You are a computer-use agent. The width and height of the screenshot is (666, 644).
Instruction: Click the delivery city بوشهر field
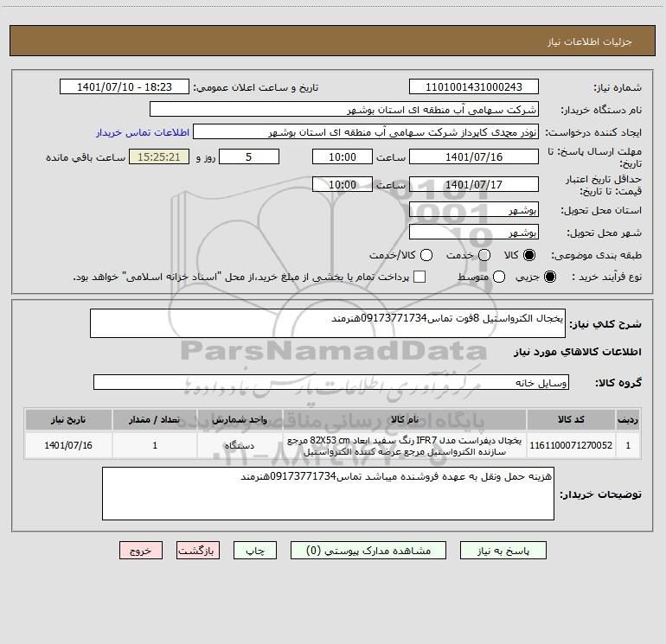474,233
